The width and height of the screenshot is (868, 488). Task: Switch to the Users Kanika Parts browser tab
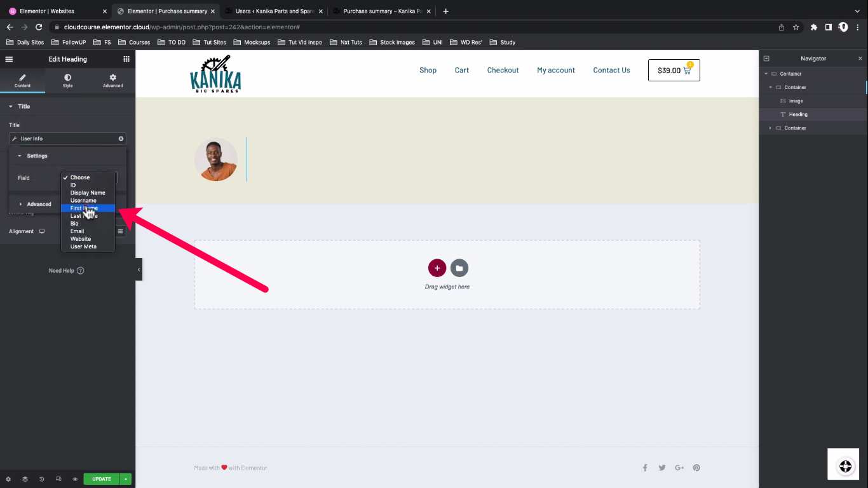[x=275, y=11]
